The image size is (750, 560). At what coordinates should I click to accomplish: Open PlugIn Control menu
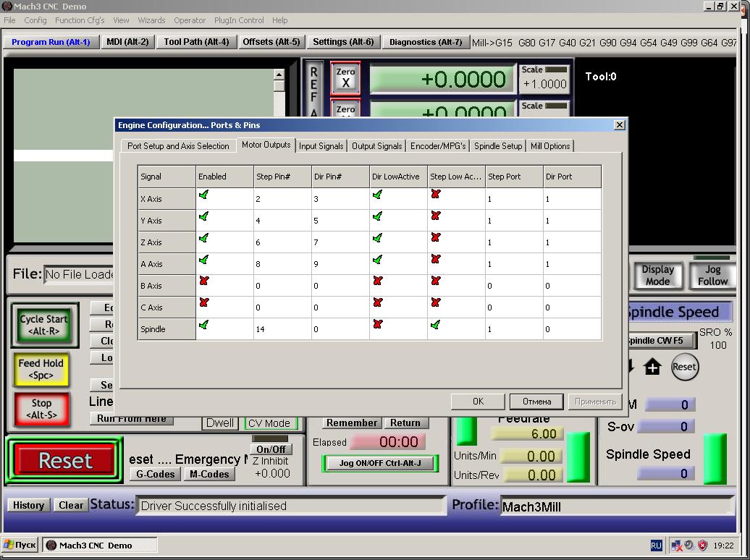(x=239, y=20)
